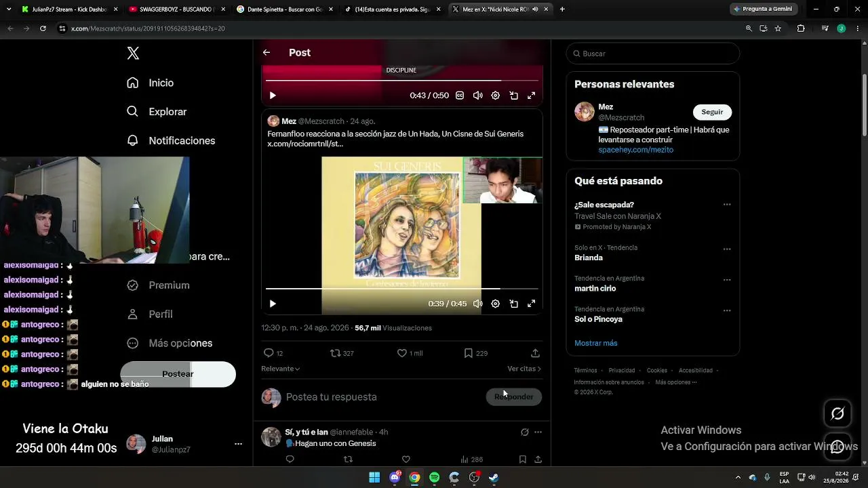View stats showing 286 on iannefable's reply
This screenshot has width=868, height=488.
(471, 460)
